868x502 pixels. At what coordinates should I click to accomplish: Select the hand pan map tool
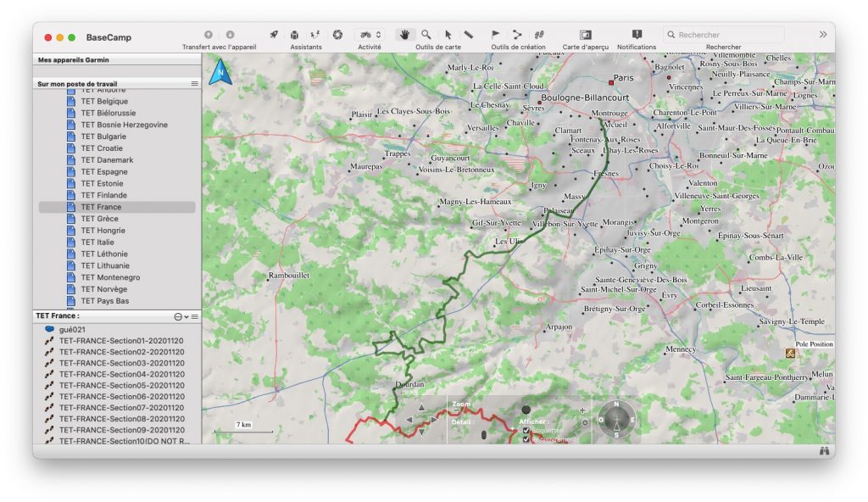click(x=404, y=34)
